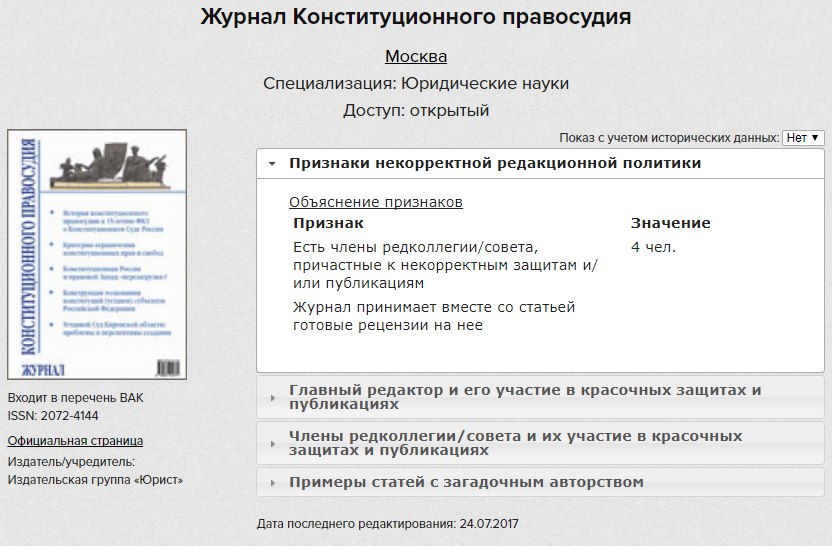
Task: Click the publisher name Издательская группа «Юрист»
Action: [x=95, y=480]
